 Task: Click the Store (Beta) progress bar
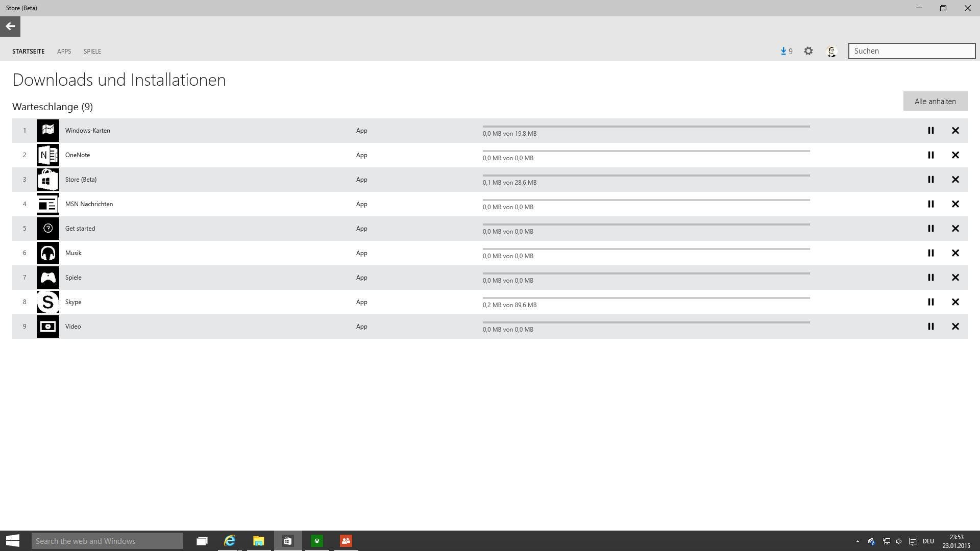tap(646, 175)
